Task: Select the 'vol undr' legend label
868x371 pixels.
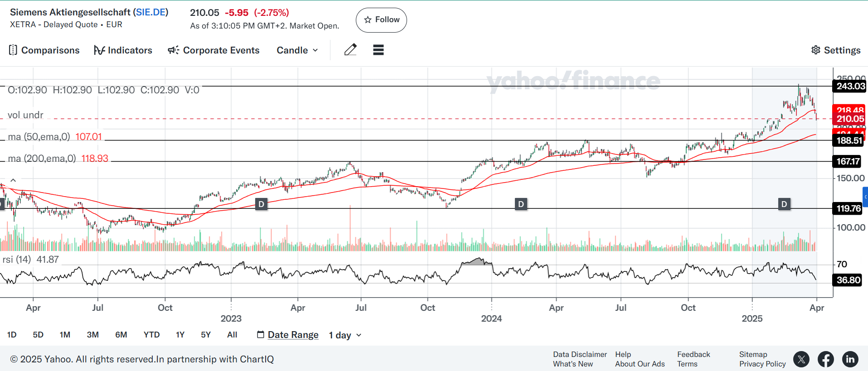Action: [25, 115]
